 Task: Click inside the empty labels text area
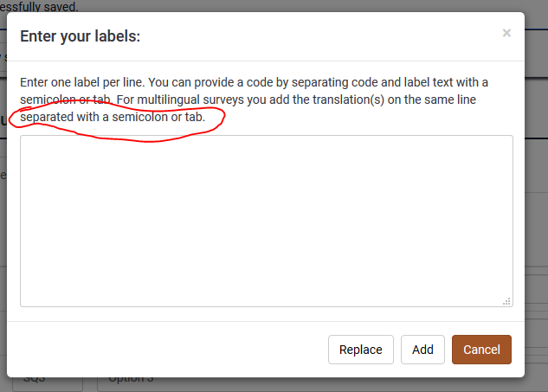pos(267,221)
